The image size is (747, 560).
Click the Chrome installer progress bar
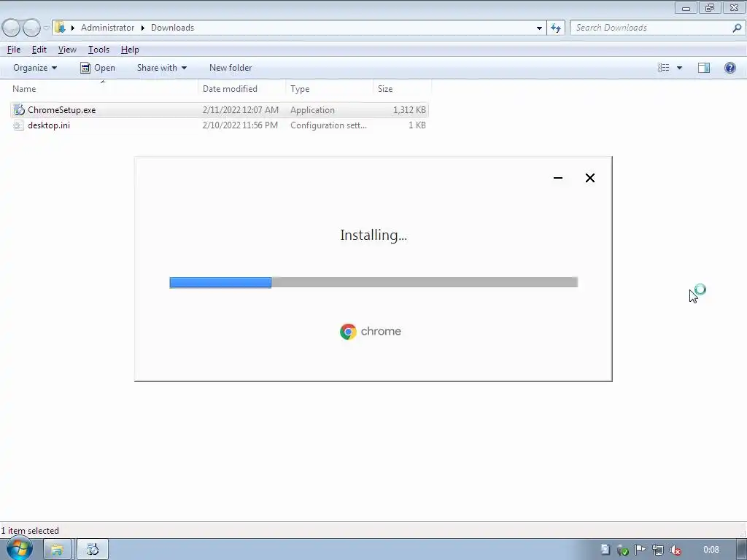point(373,282)
